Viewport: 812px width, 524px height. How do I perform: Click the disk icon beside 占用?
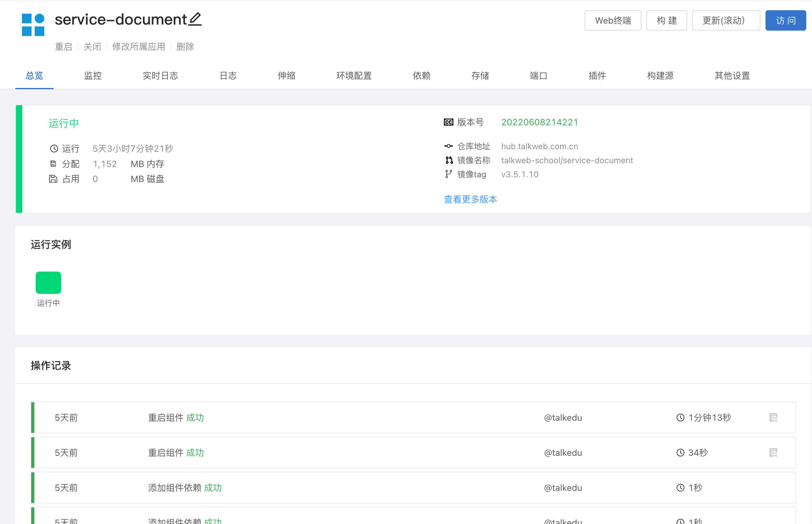(53, 179)
